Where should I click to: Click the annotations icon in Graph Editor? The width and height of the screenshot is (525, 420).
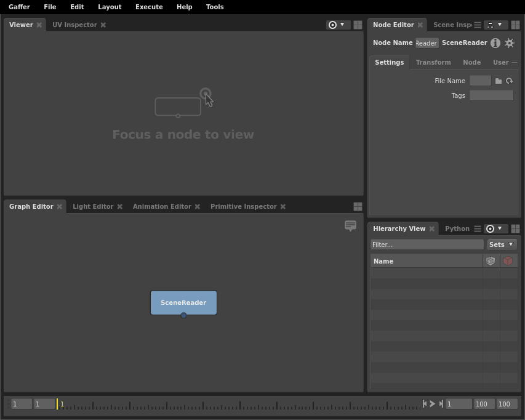350,226
